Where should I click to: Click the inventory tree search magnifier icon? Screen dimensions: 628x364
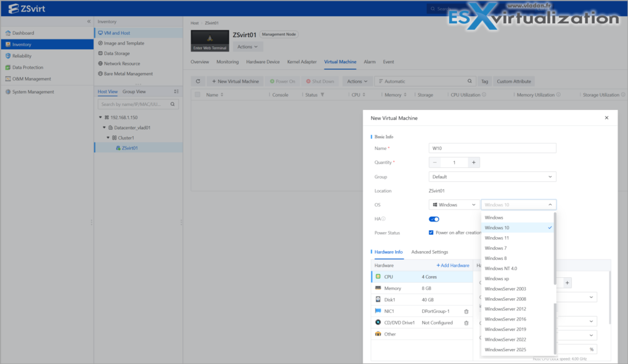[x=173, y=104]
